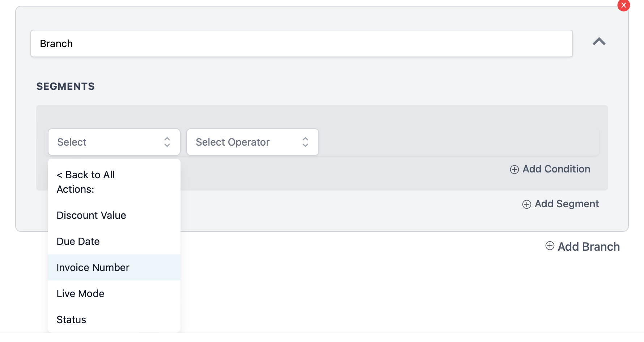Open the Select Operator dropdown
The width and height of the screenshot is (644, 342).
click(246, 142)
